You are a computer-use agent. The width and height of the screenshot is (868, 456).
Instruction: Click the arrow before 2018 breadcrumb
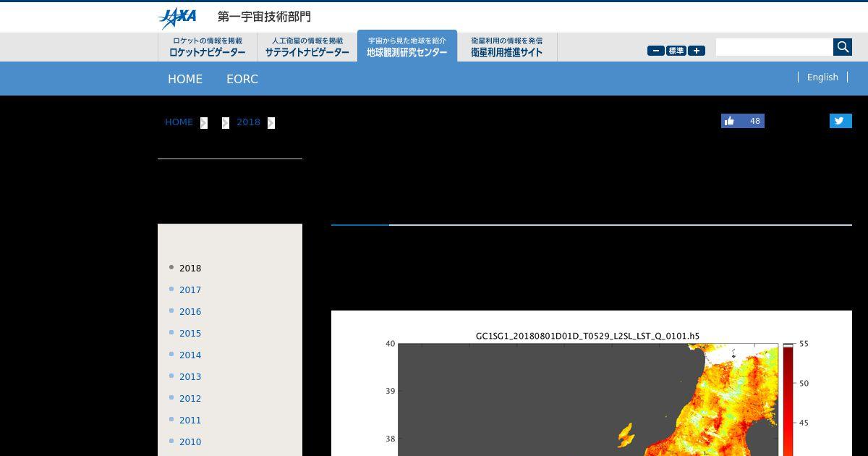pyautogui.click(x=226, y=123)
